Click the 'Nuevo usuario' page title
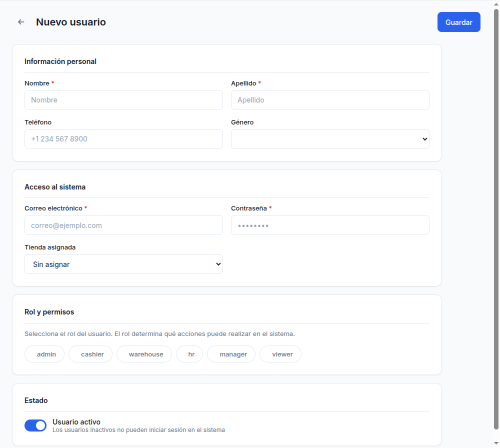Image resolution: width=500 pixels, height=448 pixels. click(71, 22)
